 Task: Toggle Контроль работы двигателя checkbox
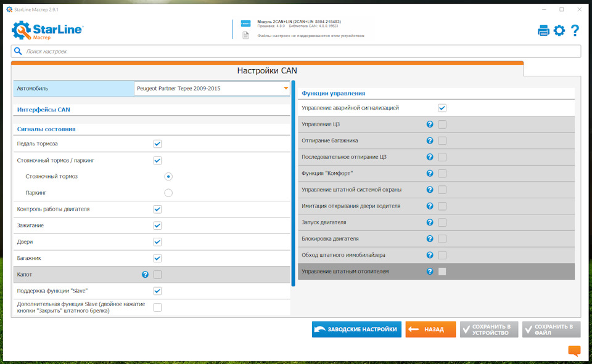tap(157, 209)
